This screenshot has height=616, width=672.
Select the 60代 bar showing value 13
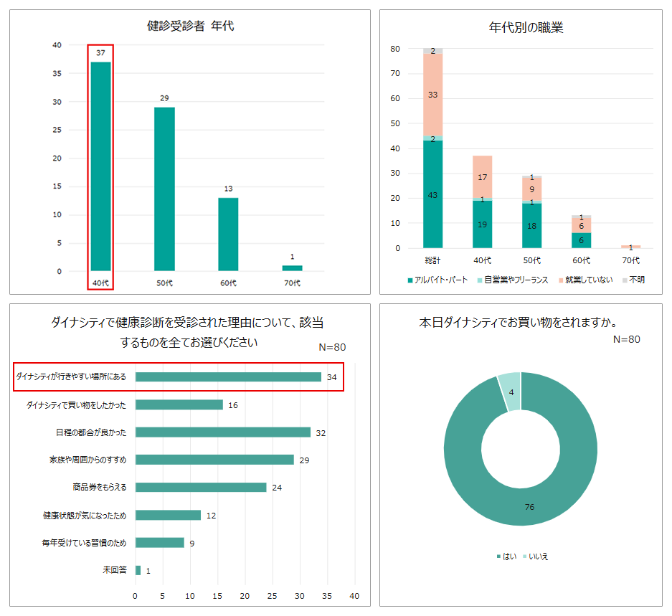click(228, 234)
